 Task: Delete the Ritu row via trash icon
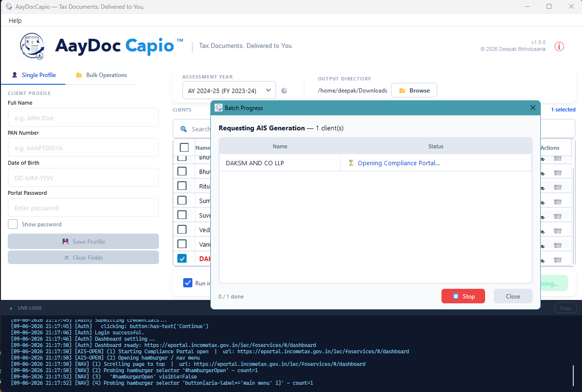(x=558, y=187)
